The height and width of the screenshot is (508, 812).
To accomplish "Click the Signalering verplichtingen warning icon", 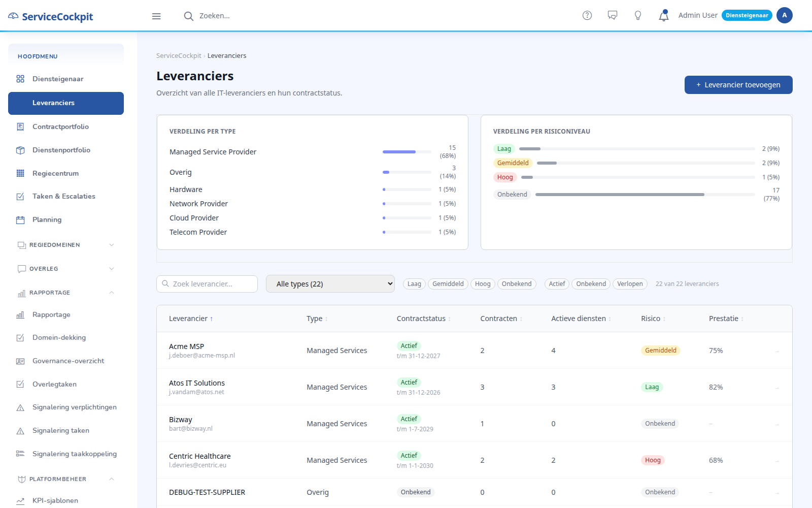I will (x=20, y=407).
